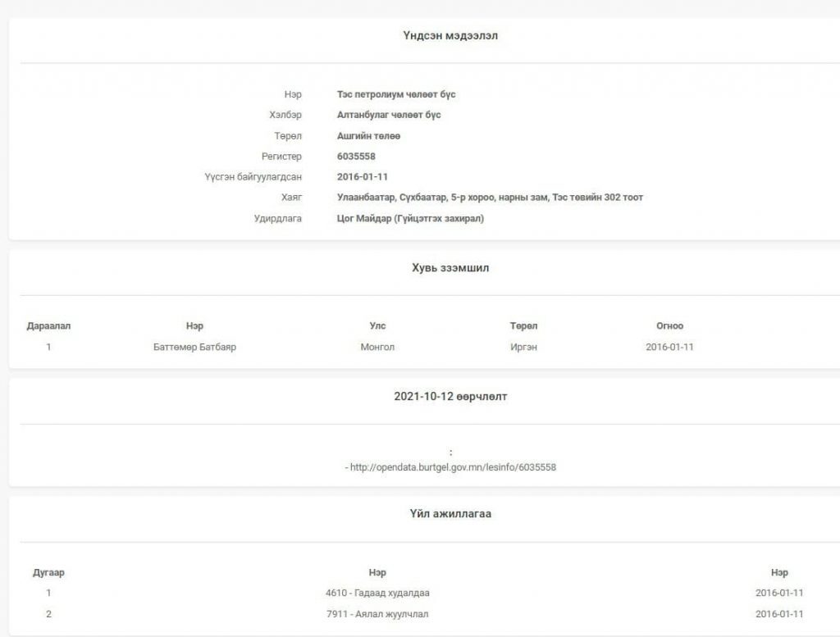
Task: Click the Үндсэн мэдээлэл section heading
Action: tap(450, 36)
